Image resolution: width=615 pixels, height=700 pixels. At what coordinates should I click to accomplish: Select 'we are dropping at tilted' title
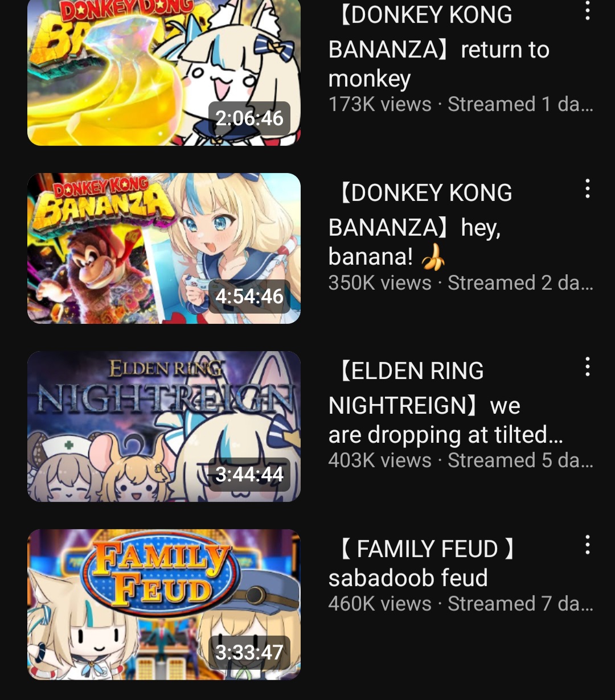click(x=446, y=403)
